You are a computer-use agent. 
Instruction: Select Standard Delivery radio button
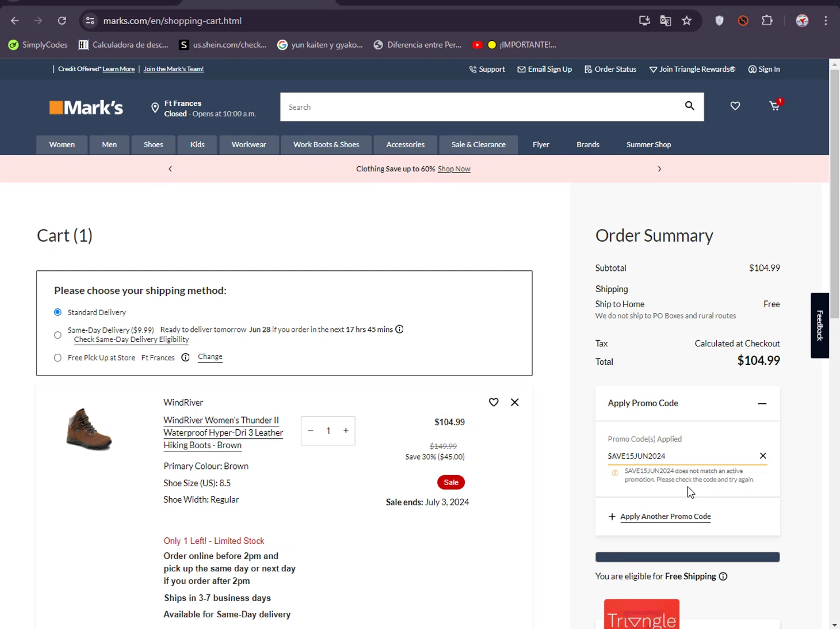pyautogui.click(x=58, y=312)
